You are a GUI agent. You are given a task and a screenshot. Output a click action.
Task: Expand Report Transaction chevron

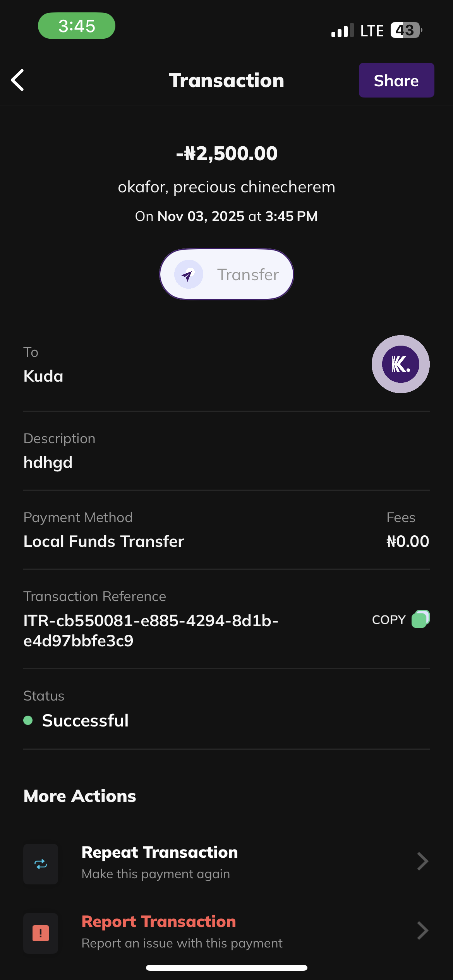pos(422,931)
